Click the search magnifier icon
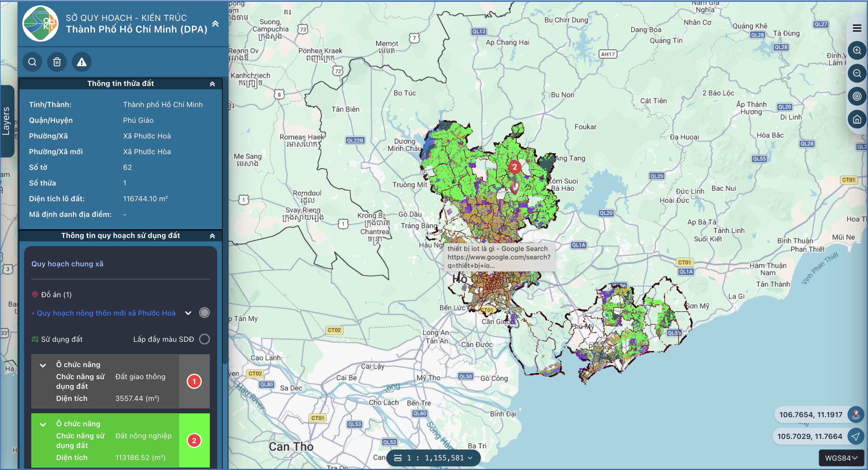The height and width of the screenshot is (470, 868). [x=32, y=62]
